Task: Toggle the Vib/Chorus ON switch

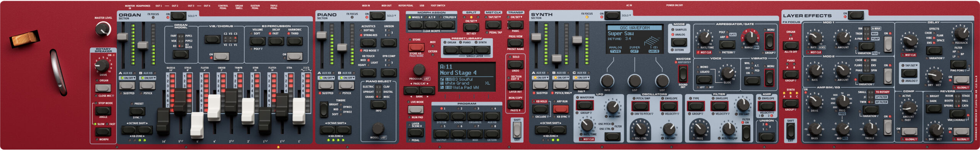Action: click(x=221, y=57)
